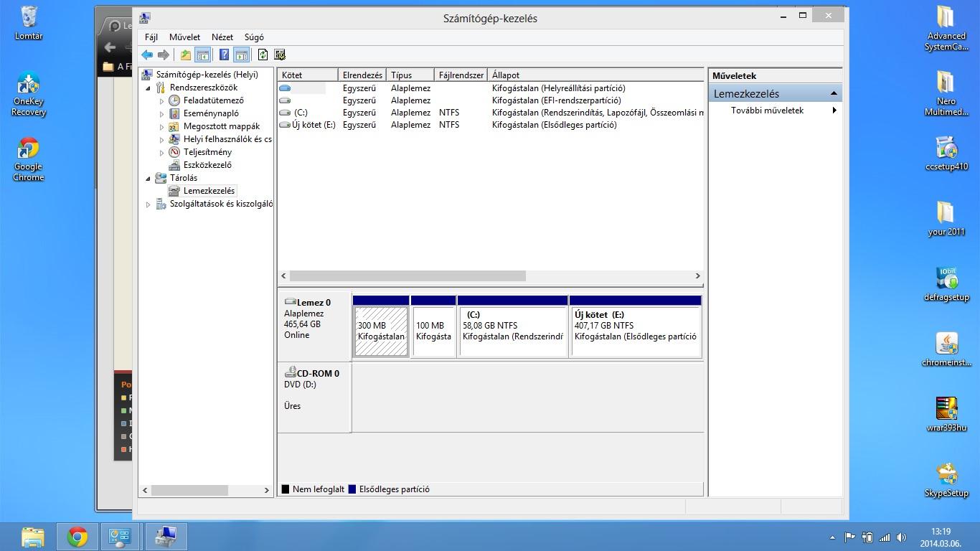Click the Up one level folder icon

click(x=186, y=55)
